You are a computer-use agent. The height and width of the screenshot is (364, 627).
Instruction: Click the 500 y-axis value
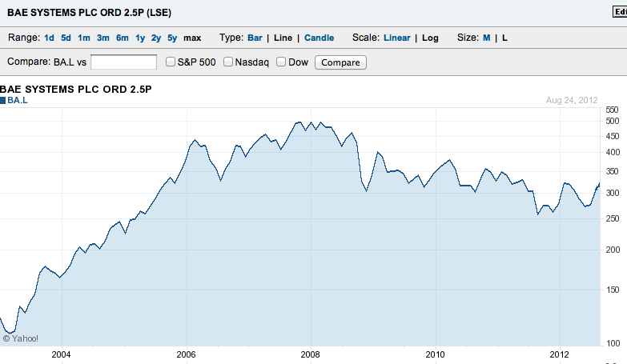613,121
